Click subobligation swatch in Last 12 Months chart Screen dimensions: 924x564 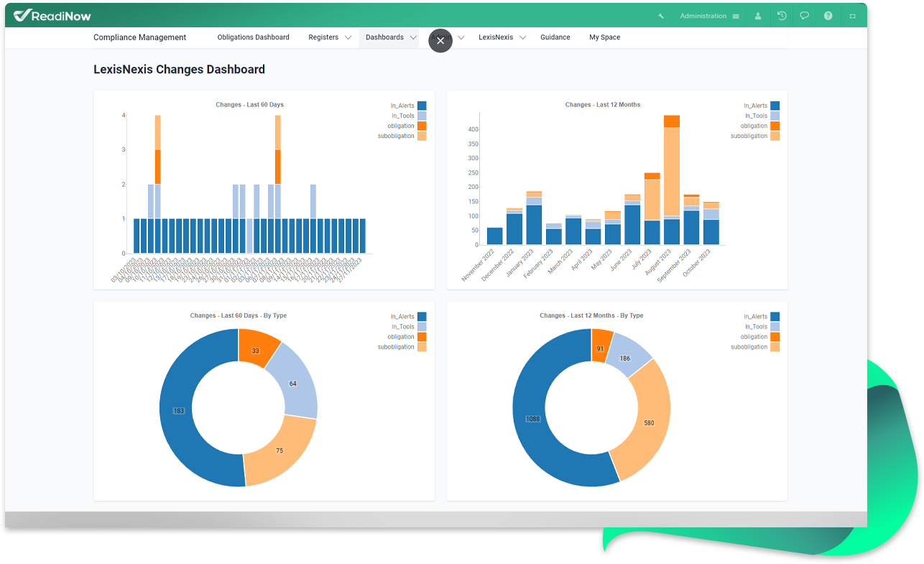[x=775, y=136]
